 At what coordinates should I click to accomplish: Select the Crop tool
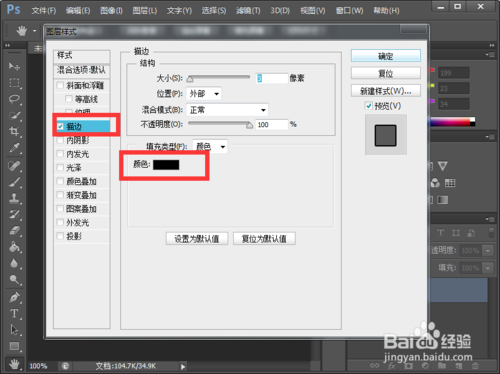pyautogui.click(x=14, y=131)
